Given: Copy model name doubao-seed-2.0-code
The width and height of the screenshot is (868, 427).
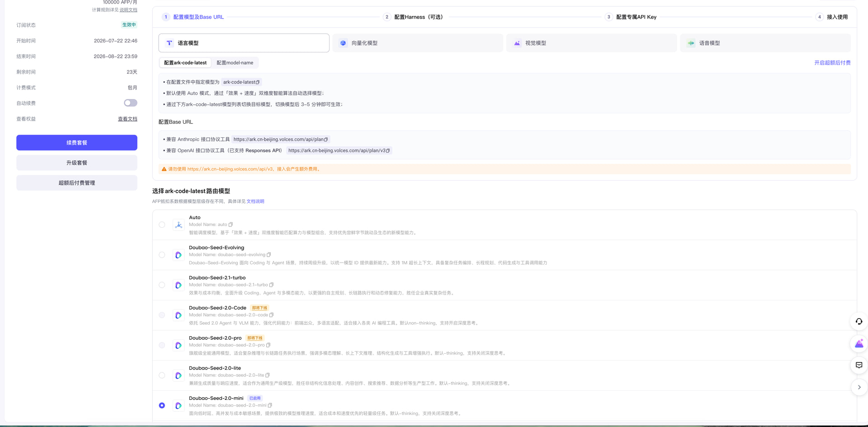Looking at the screenshot, I should (x=272, y=315).
